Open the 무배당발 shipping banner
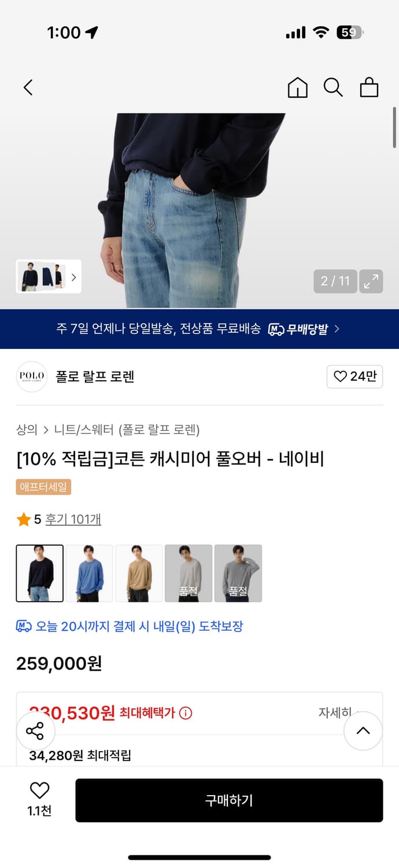The width and height of the screenshot is (399, 868). pyautogui.click(x=199, y=329)
